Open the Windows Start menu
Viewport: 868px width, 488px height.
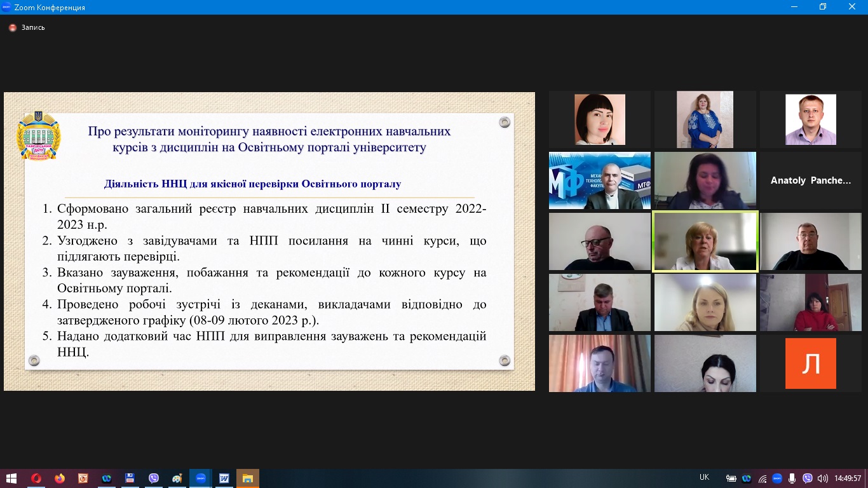click(11, 478)
